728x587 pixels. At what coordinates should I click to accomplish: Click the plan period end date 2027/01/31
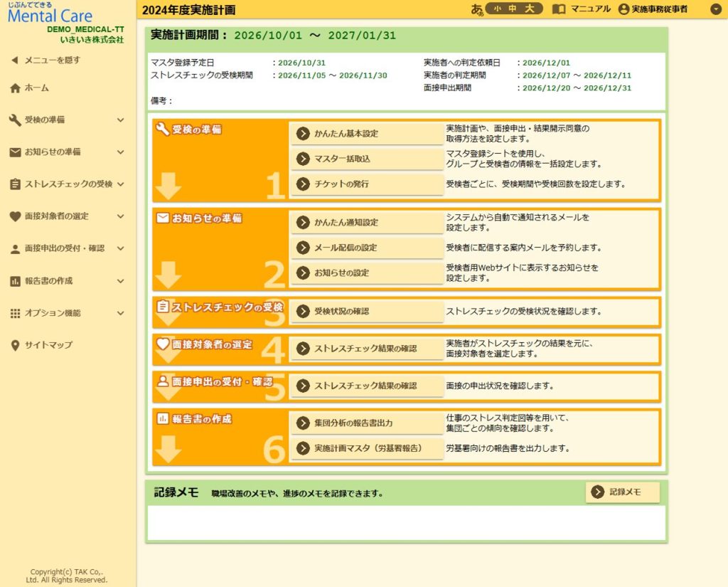pos(362,36)
